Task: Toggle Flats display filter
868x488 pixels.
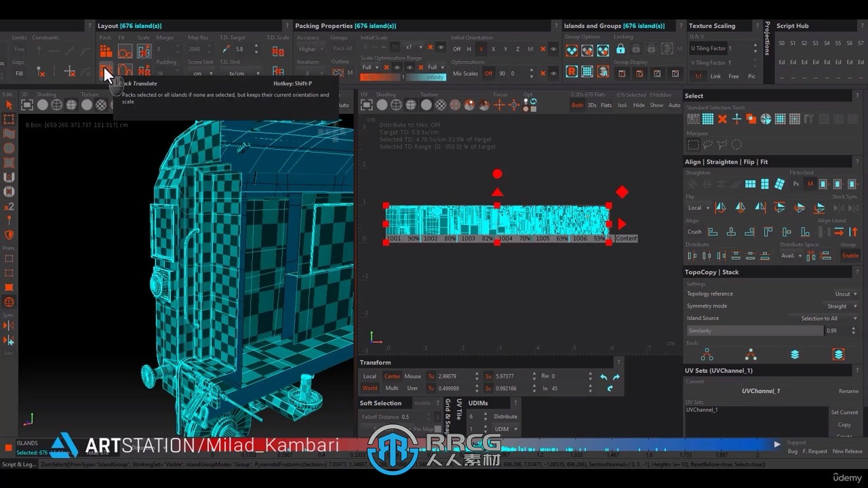Action: [606, 105]
